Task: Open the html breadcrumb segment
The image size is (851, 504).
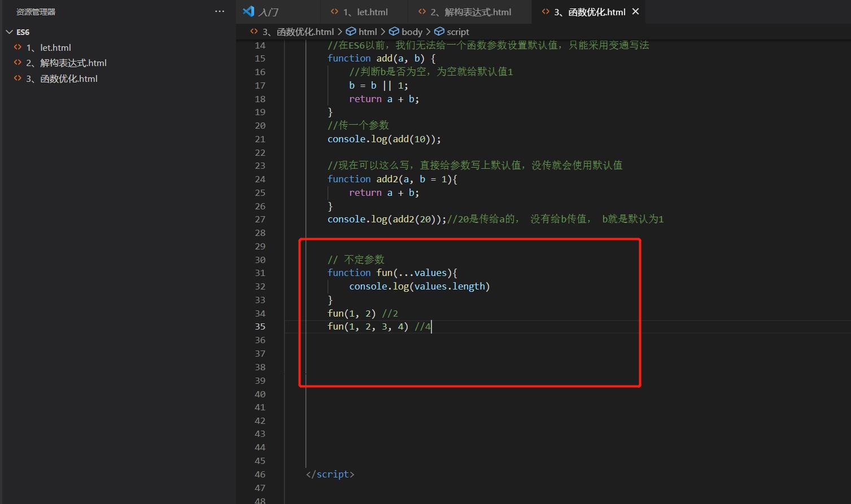Action: [368, 32]
